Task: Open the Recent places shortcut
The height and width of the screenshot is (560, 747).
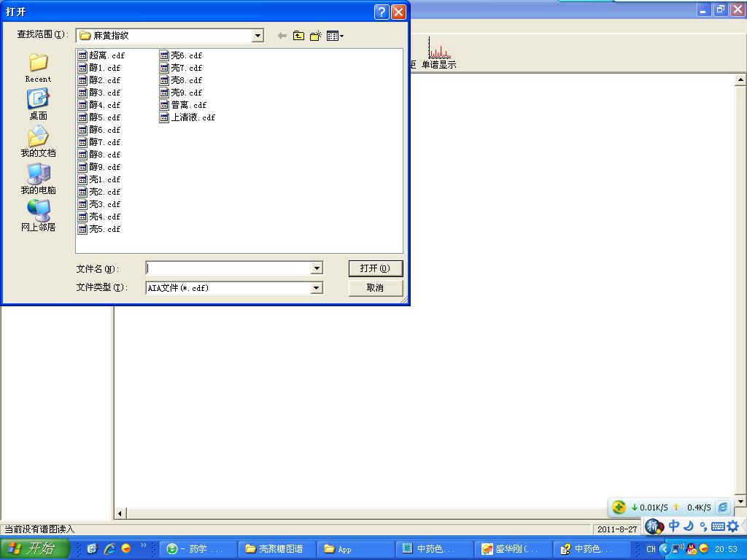Action: point(38,68)
